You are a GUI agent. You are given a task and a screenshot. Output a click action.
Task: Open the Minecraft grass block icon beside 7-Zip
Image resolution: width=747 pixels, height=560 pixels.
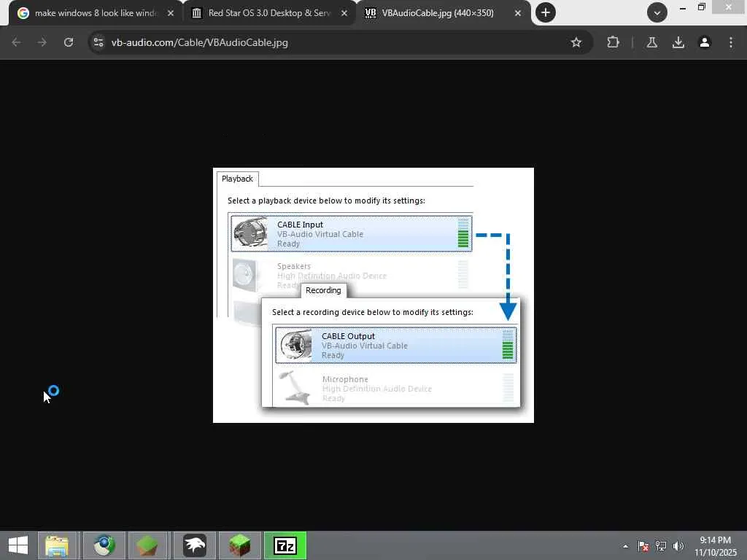239,545
